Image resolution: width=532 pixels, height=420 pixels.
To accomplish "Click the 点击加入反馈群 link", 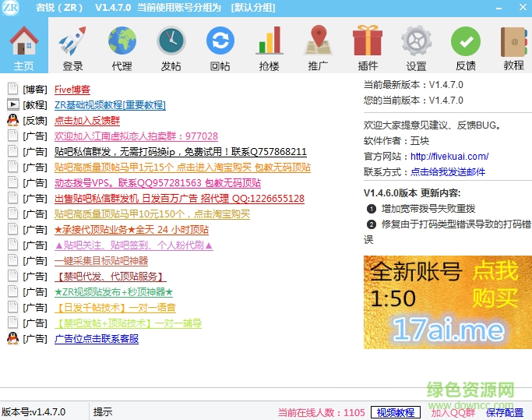I will pos(86,121).
